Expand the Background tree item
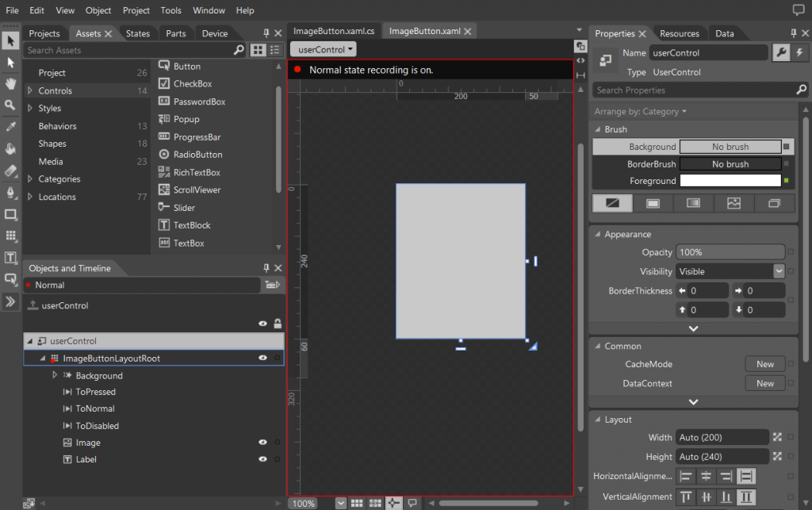Viewport: 812px width, 510px height. [55, 375]
